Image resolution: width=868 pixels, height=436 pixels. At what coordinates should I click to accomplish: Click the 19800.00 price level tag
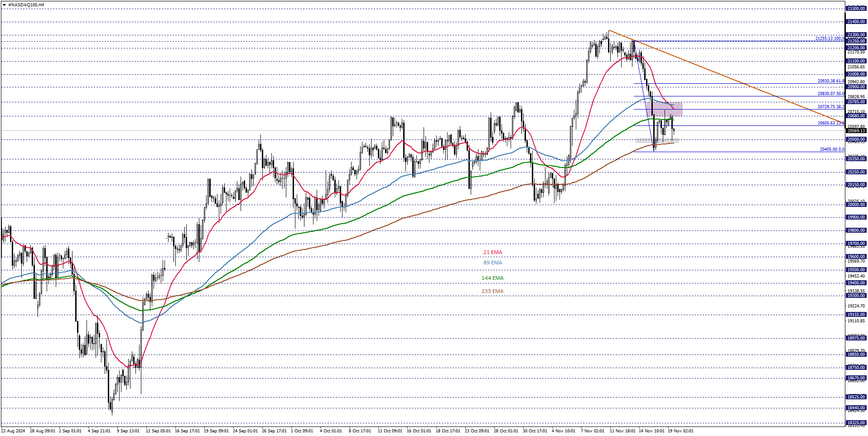pos(856,230)
